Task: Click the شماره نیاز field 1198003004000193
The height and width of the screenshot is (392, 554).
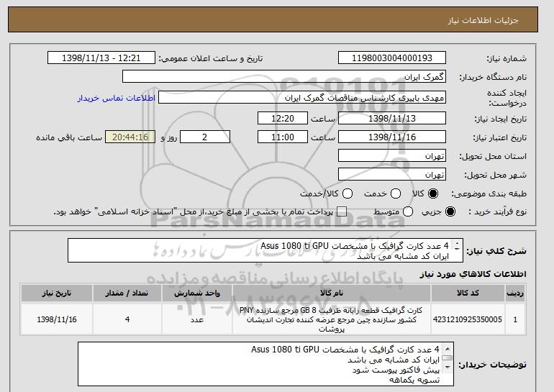Action: click(x=392, y=58)
